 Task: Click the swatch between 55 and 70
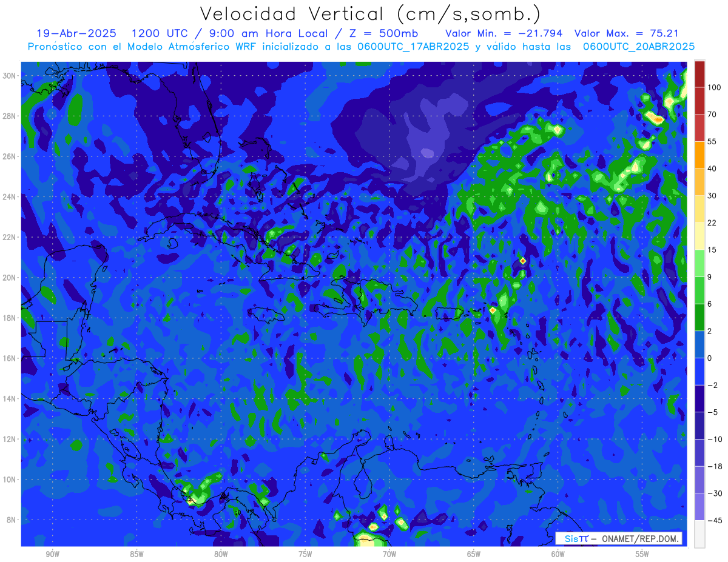click(x=699, y=128)
